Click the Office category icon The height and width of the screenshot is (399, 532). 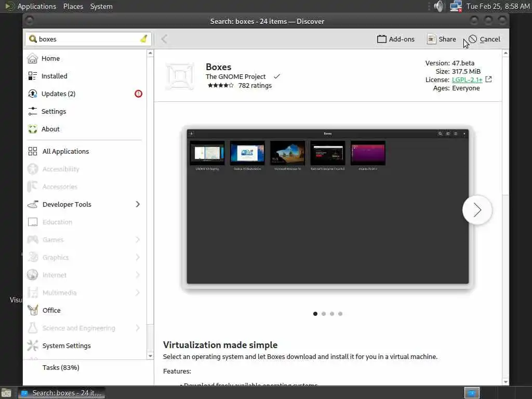[x=33, y=310]
